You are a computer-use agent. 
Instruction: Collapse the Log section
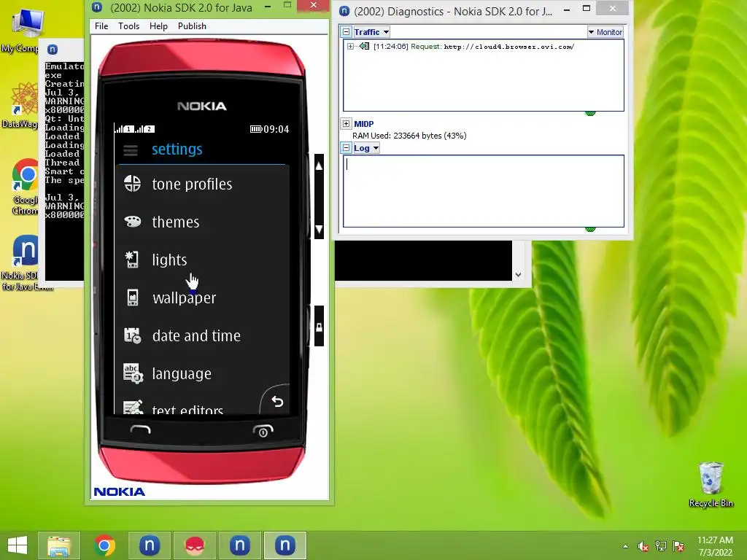(347, 147)
